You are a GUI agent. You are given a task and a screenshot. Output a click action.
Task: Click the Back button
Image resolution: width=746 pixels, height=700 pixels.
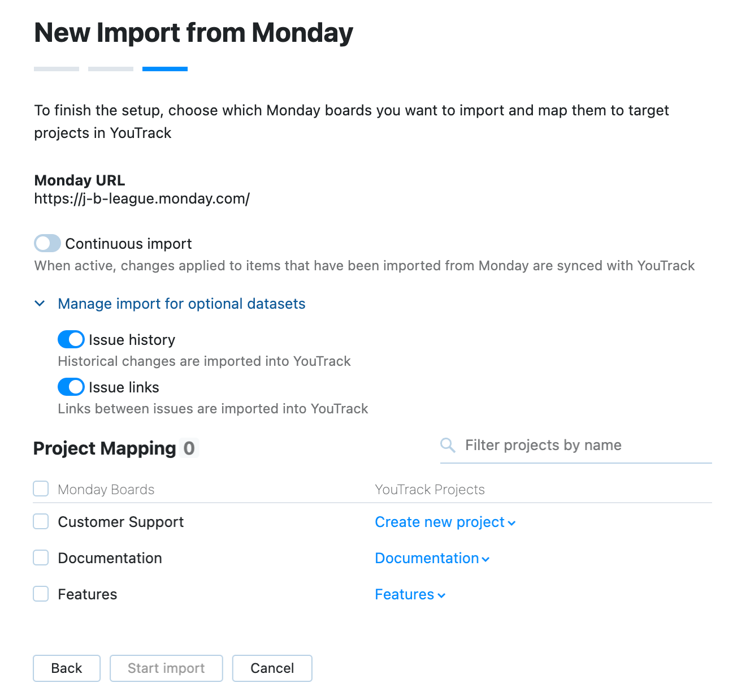(66, 668)
